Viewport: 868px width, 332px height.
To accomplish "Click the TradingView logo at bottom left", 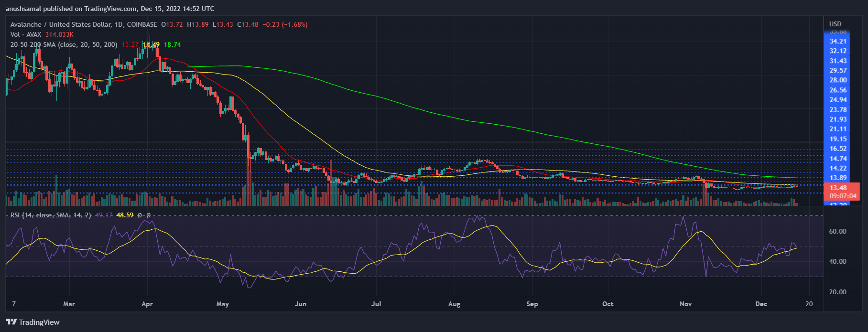I will [x=33, y=322].
